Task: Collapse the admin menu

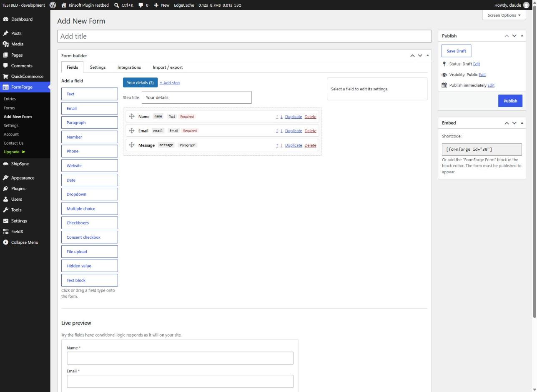Action: [x=25, y=242]
